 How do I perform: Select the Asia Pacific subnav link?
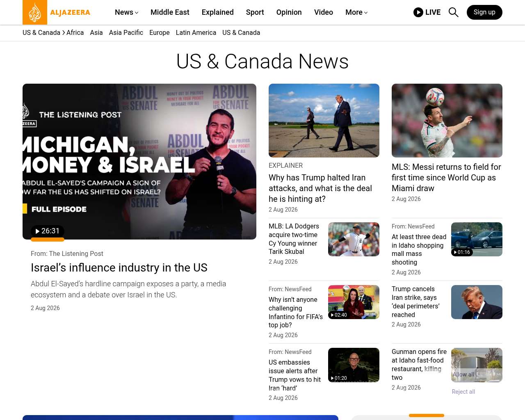(x=126, y=32)
